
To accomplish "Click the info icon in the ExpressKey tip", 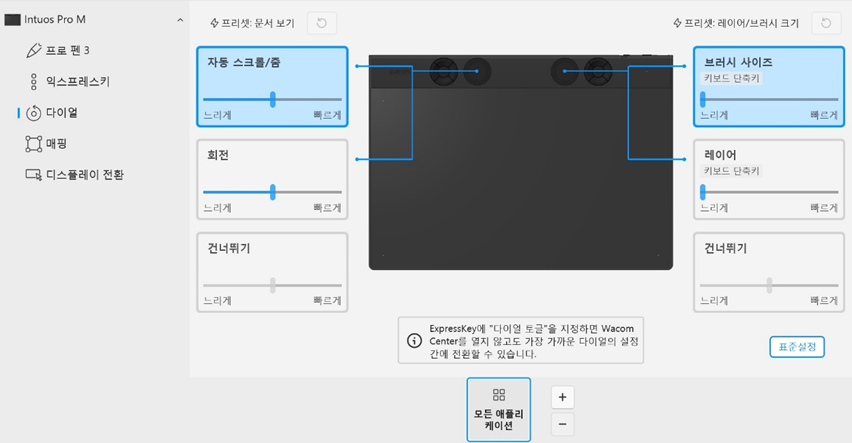I will click(414, 341).
